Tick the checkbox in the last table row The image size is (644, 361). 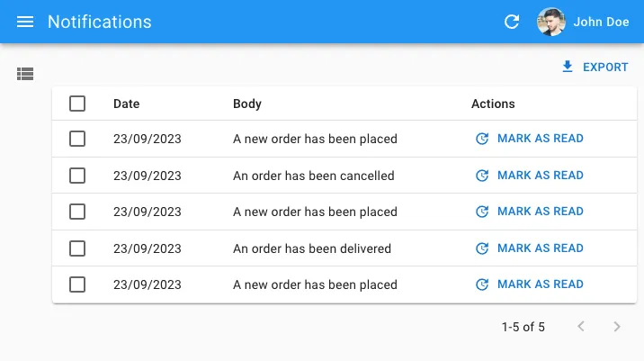77,284
